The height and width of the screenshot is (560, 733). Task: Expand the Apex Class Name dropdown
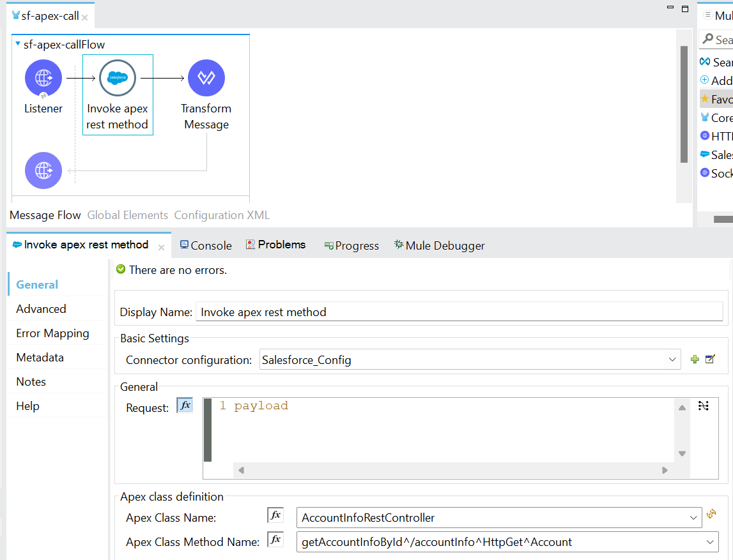tap(695, 518)
